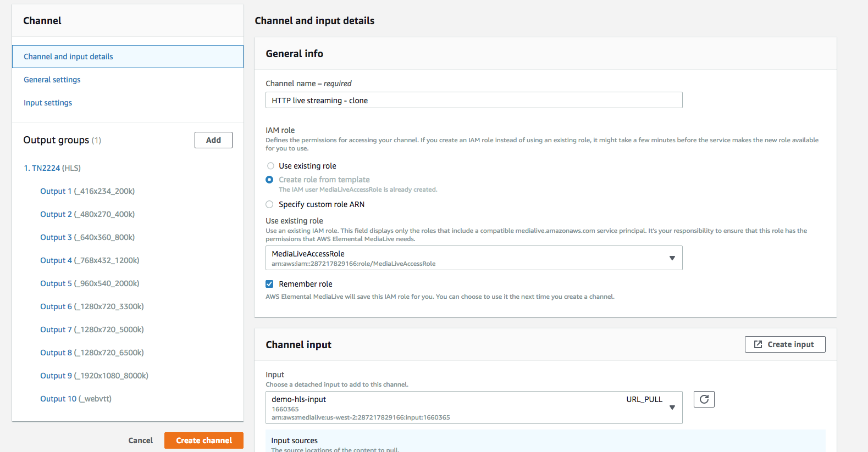Open Channel and input details section
This screenshot has height=452, width=868.
click(x=68, y=57)
